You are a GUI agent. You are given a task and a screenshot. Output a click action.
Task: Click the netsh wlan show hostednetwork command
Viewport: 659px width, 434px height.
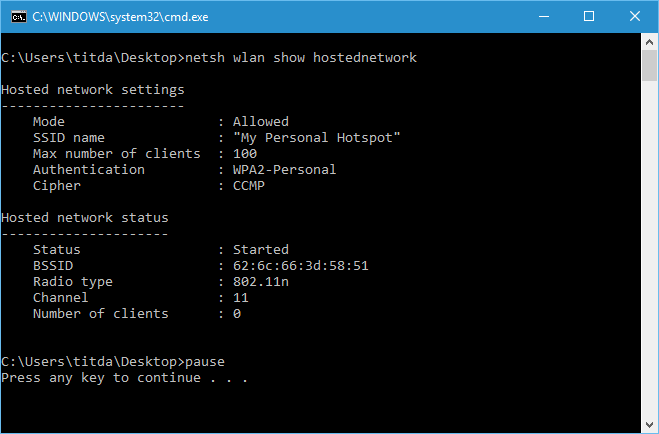coord(301,58)
